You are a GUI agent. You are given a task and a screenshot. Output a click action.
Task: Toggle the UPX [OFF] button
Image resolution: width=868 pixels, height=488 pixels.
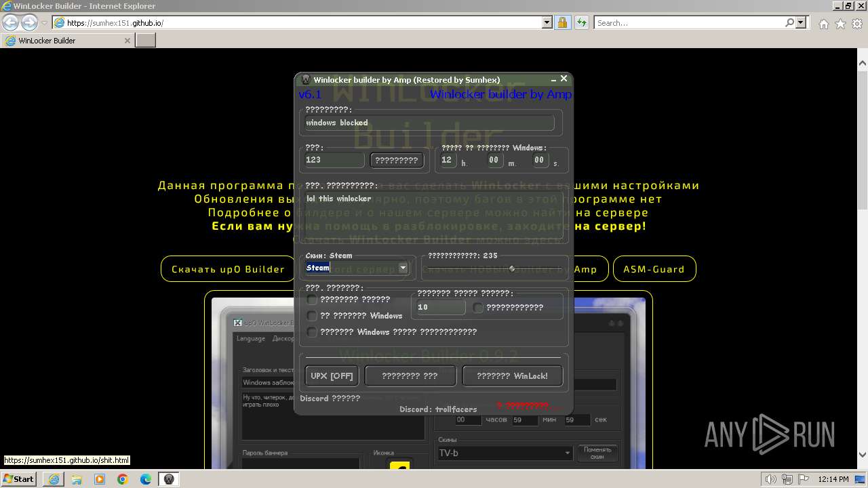[x=332, y=376]
